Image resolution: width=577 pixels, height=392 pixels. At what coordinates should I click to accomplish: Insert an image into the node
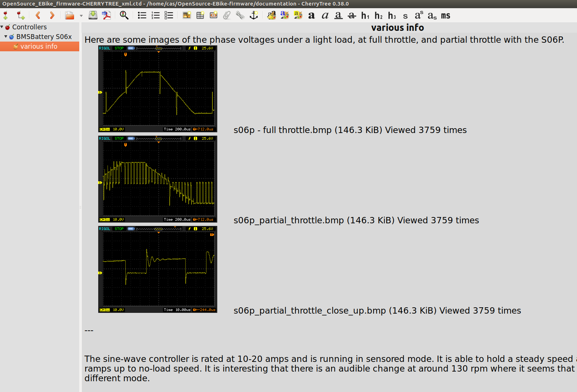[187, 15]
